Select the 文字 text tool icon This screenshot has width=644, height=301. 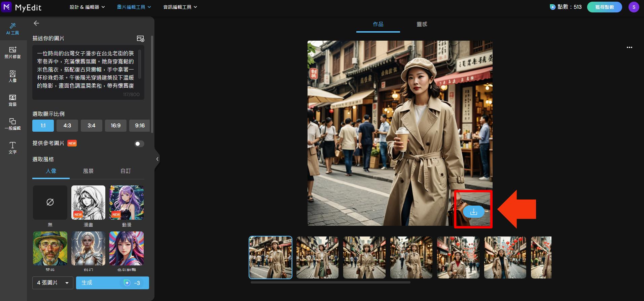[x=12, y=148]
